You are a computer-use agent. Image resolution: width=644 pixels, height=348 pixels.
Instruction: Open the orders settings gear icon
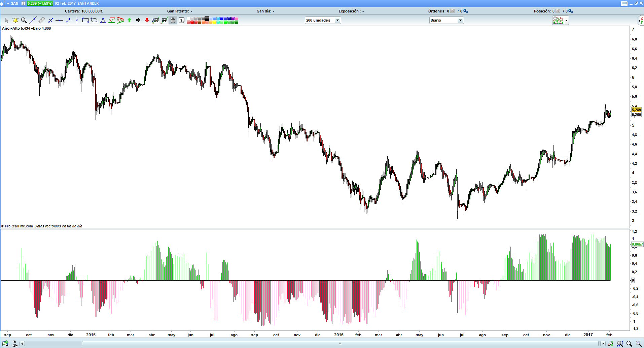coord(466,11)
